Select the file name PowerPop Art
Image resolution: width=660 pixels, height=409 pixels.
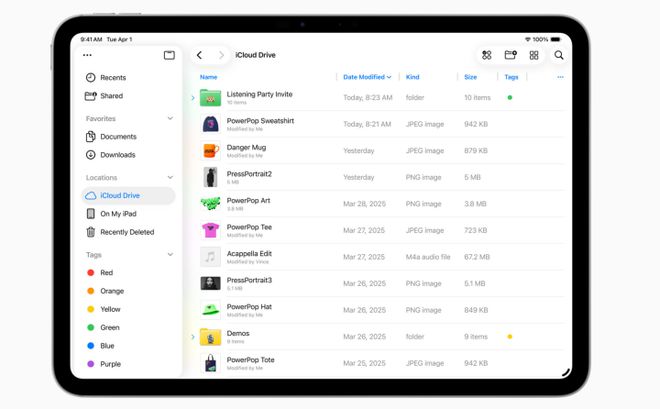[248, 200]
